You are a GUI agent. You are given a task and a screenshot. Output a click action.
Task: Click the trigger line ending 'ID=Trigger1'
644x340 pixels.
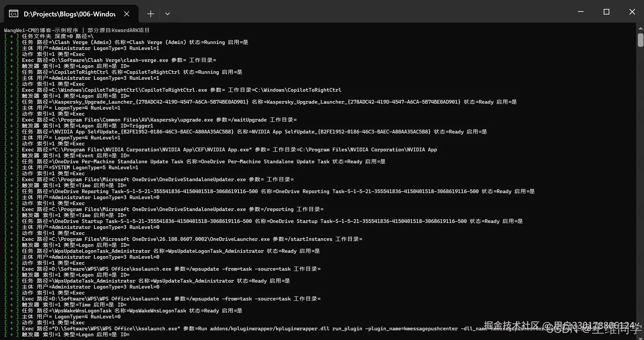click(79, 126)
